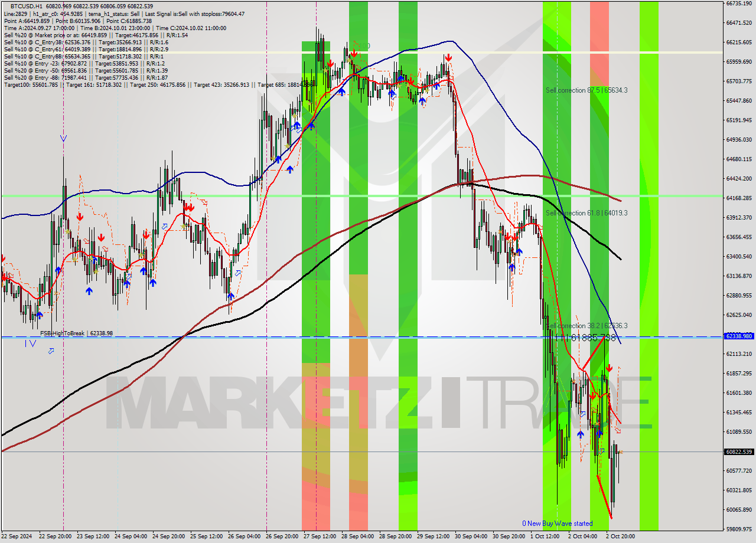Click time axis label '27 Sep 12:00'

320,537
